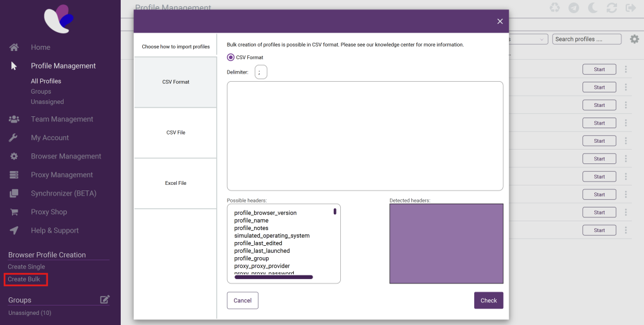Select the CSV Format radio button
This screenshot has width=644, height=325.
click(x=231, y=57)
